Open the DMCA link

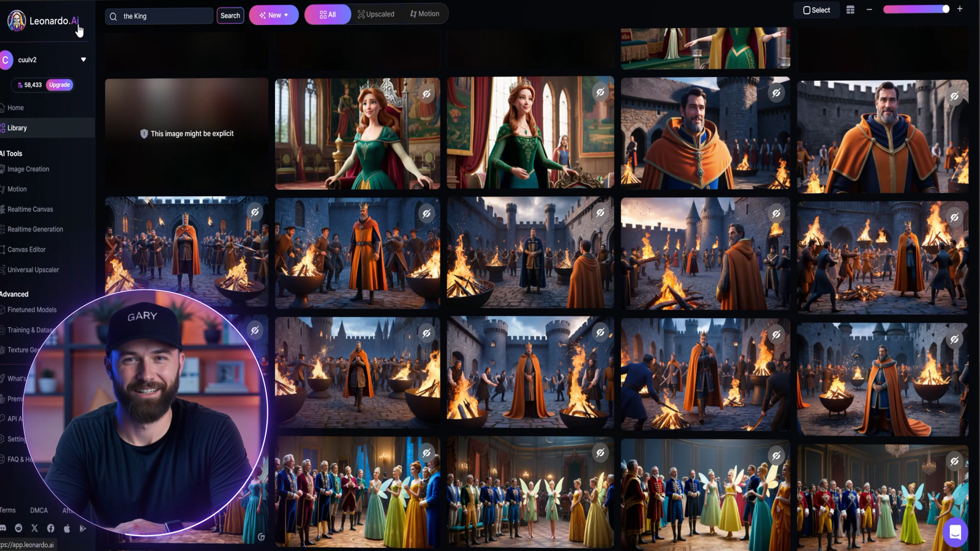tap(39, 510)
